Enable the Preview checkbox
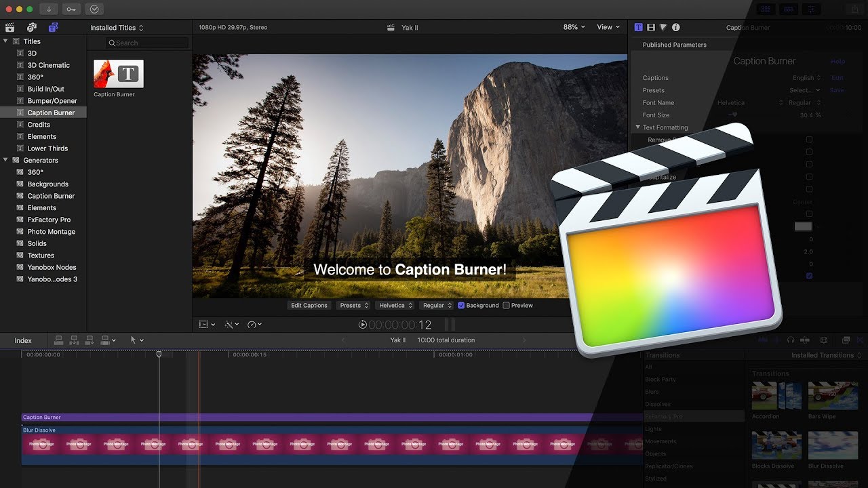 tap(506, 306)
